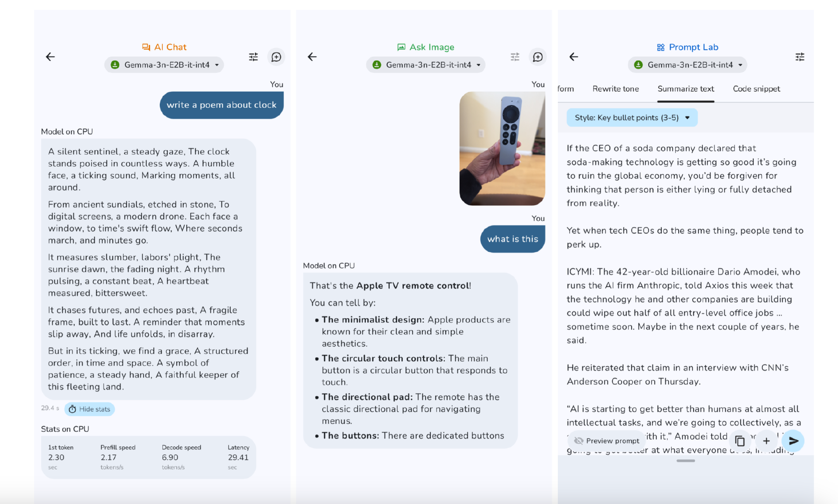Open tune settings in AI Chat
Image resolution: width=838 pixels, height=504 pixels.
[254, 57]
